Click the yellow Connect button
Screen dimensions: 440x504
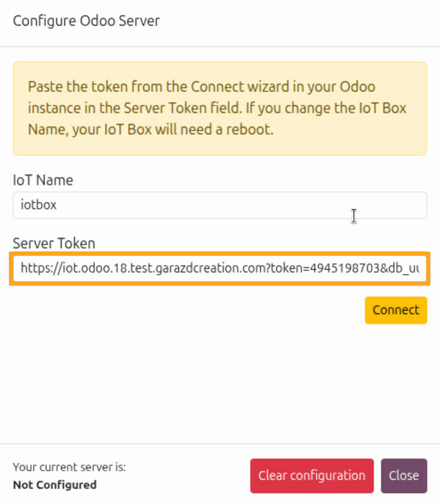396,310
